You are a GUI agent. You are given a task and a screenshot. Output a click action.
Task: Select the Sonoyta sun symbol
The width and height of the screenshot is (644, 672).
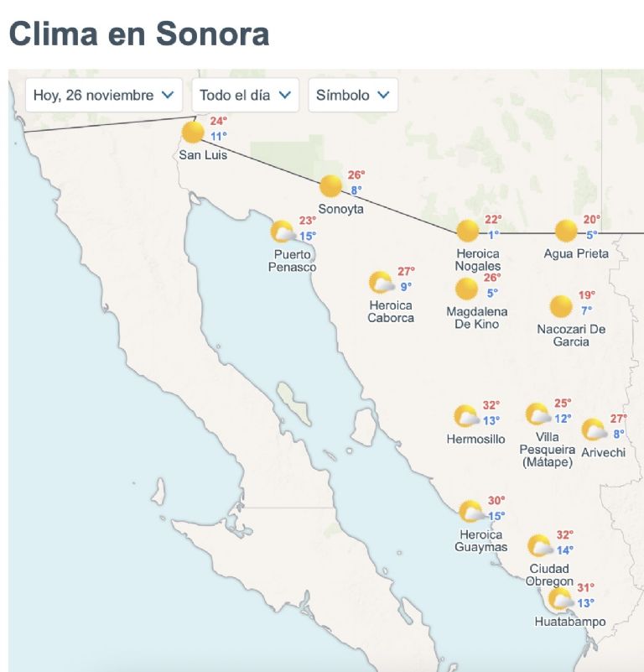tap(330, 185)
